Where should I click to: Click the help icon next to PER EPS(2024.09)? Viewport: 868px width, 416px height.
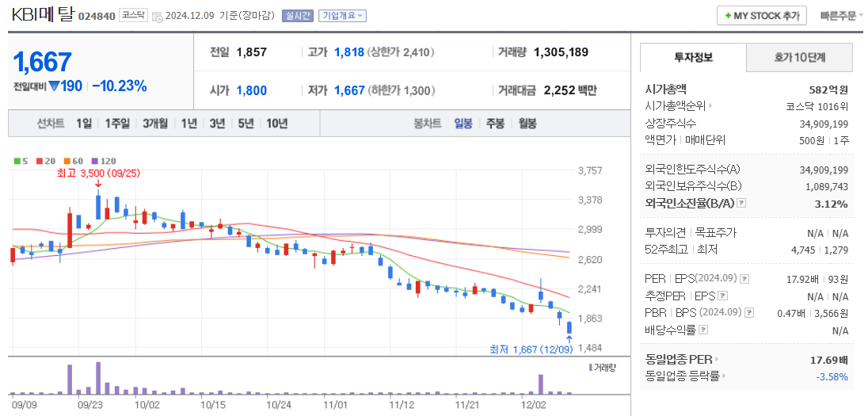click(x=745, y=279)
